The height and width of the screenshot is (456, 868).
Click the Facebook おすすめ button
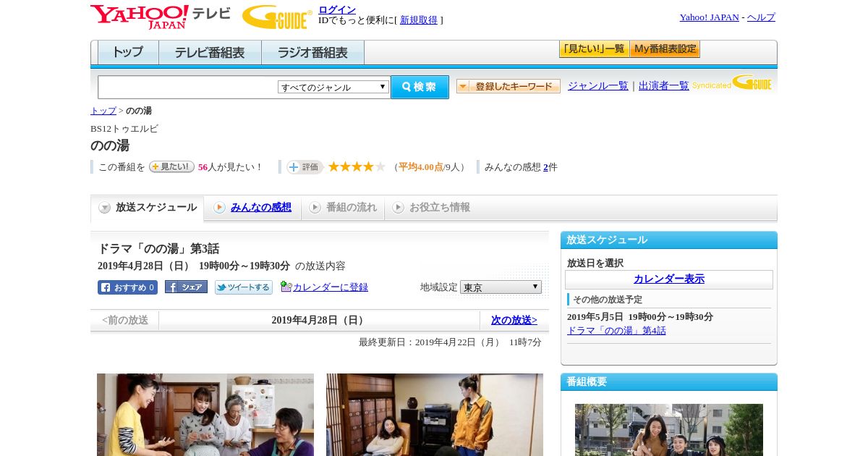coord(127,287)
